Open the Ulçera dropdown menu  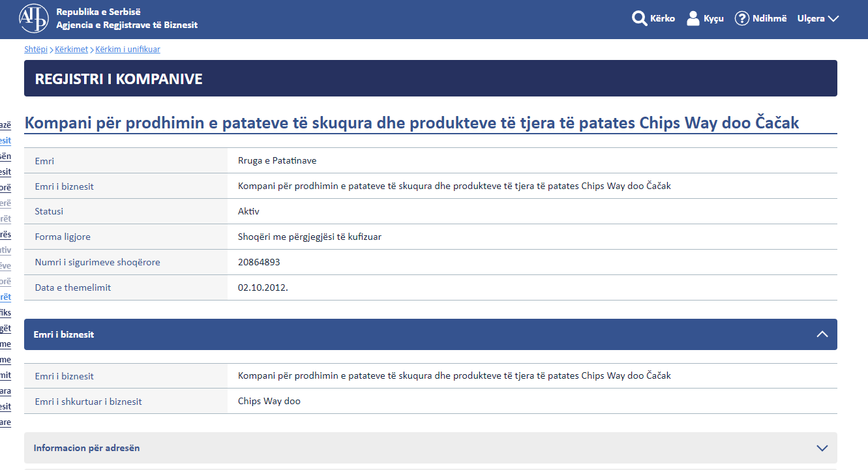tap(818, 18)
